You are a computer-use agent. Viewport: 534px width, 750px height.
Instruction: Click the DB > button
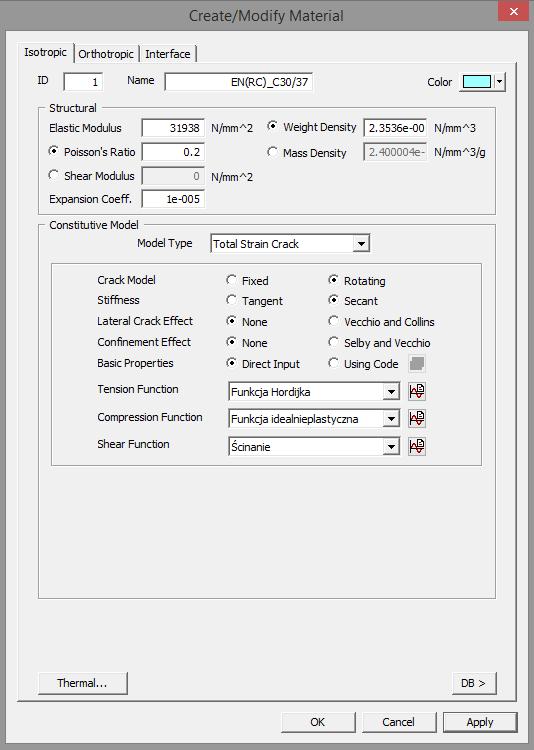click(474, 683)
